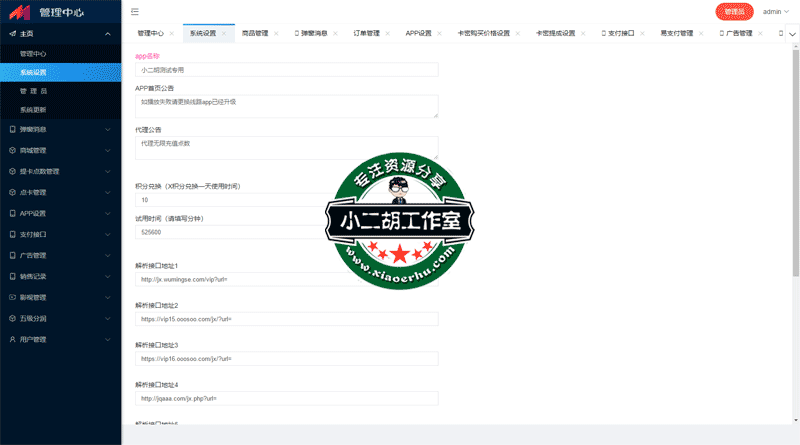Click the 解析接口地址1 input field
The height and width of the screenshot is (445, 800).
point(287,280)
